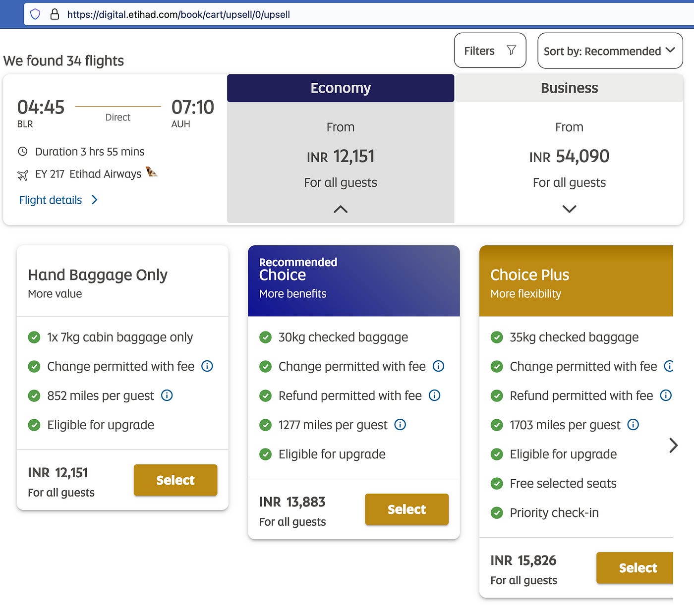Open info for Choice change permitted with fee
The width and height of the screenshot is (694, 616).
click(439, 366)
